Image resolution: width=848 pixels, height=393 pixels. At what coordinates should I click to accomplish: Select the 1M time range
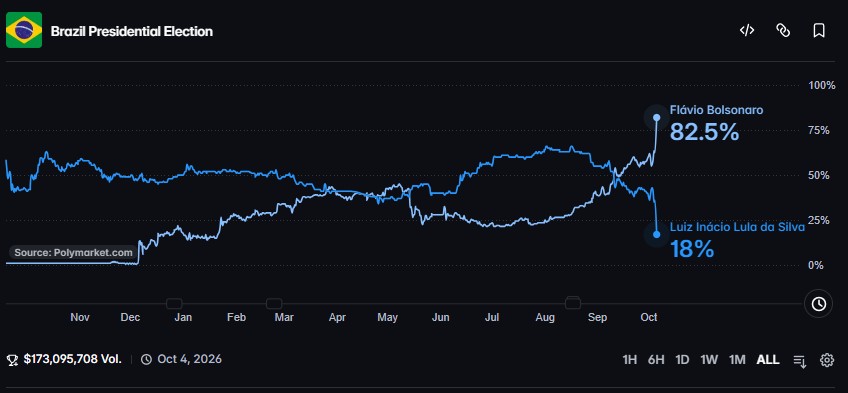pos(737,360)
